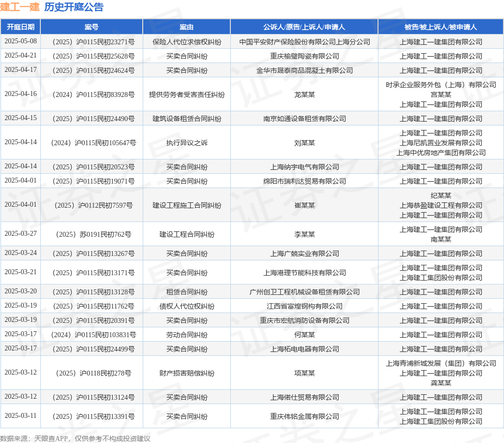This screenshot has width=504, height=443.
Task: Click defendant 纪某某
Action: (x=441, y=195)
